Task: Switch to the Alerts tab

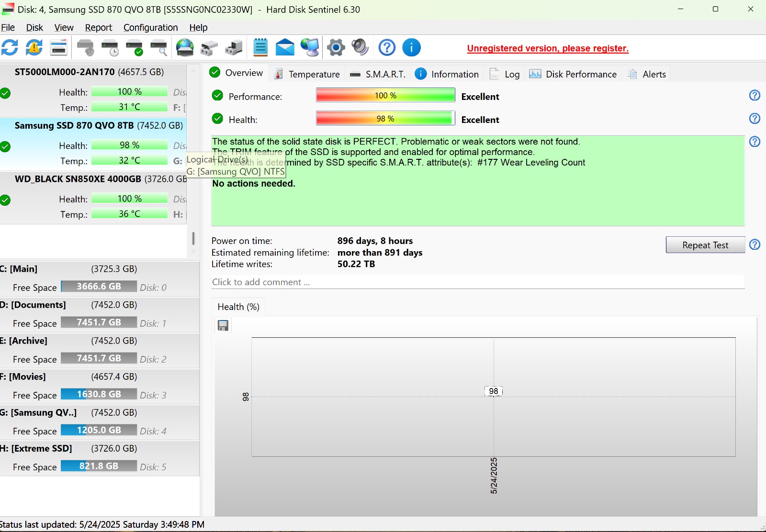Action: [647, 74]
